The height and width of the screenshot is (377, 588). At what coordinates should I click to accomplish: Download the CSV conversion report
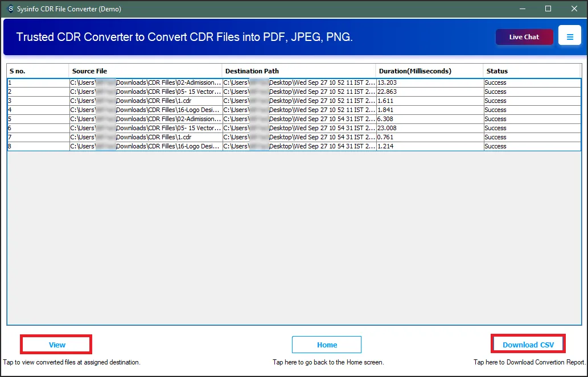(x=528, y=345)
